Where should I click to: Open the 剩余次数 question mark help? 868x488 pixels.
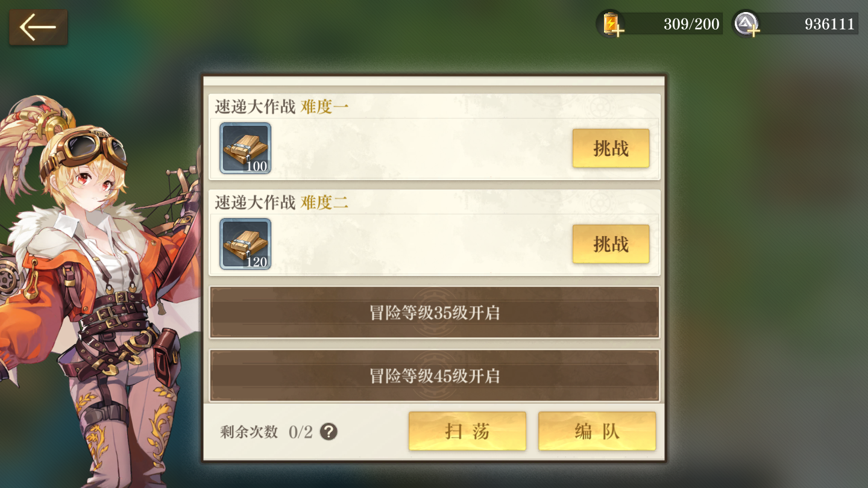(329, 431)
